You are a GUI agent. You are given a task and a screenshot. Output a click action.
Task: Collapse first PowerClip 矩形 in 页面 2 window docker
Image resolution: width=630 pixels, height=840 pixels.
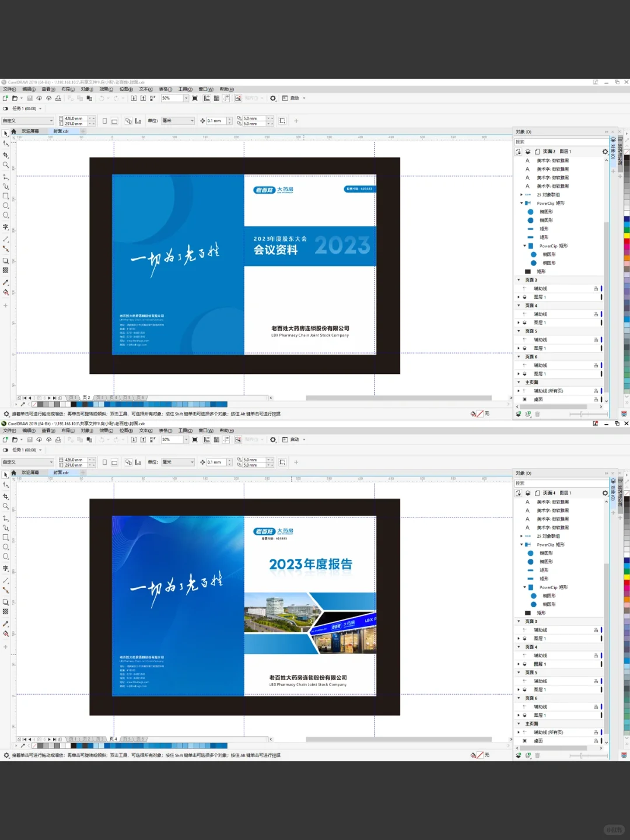pos(521,203)
